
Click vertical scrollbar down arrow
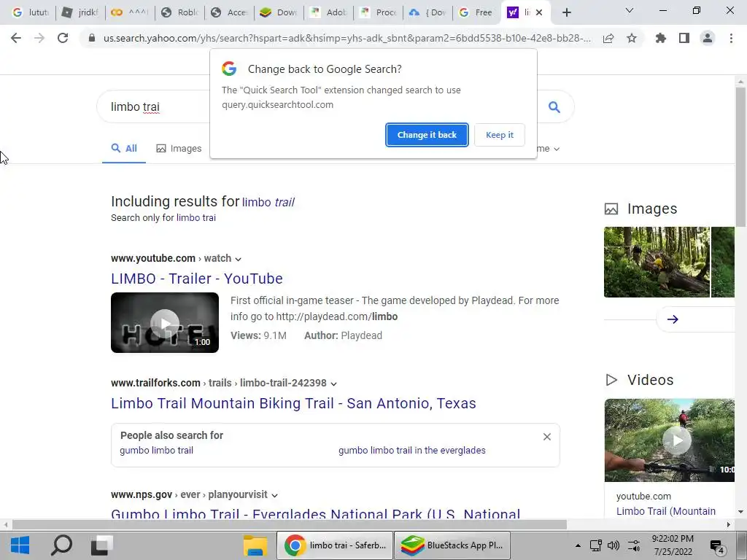(740, 512)
